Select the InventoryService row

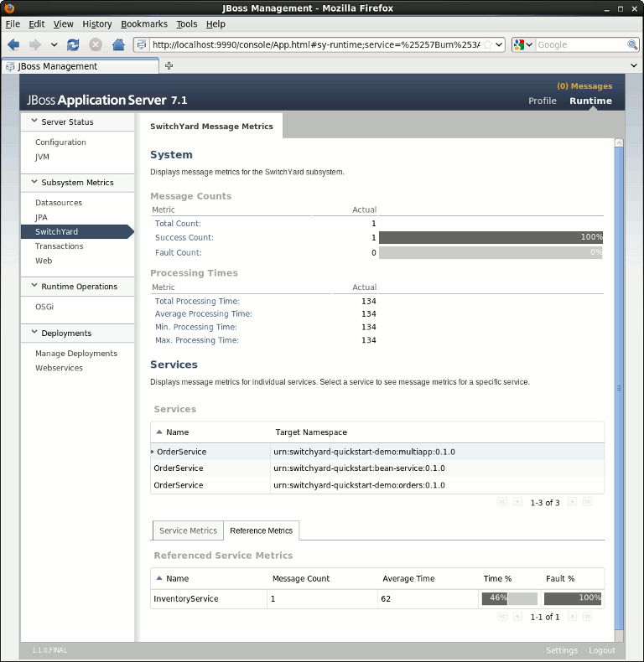(x=377, y=598)
